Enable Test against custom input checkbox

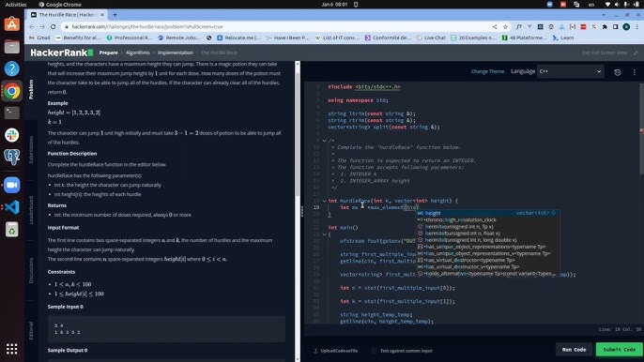click(374, 351)
